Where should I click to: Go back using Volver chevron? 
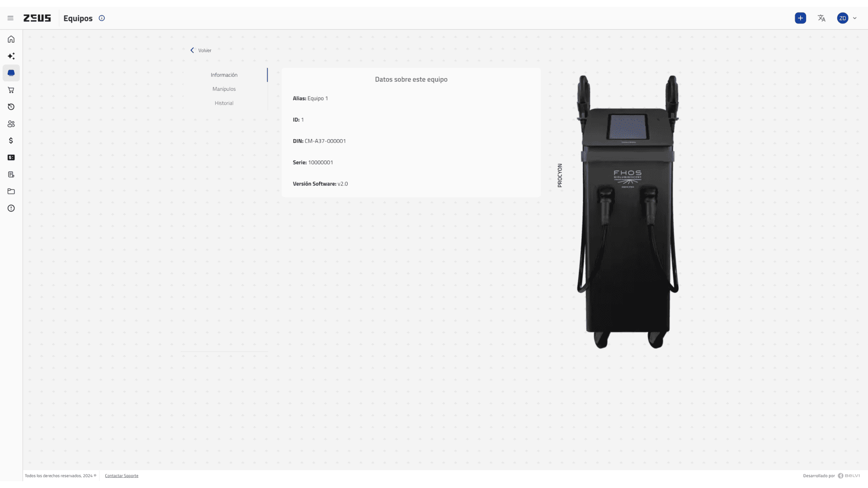click(192, 50)
